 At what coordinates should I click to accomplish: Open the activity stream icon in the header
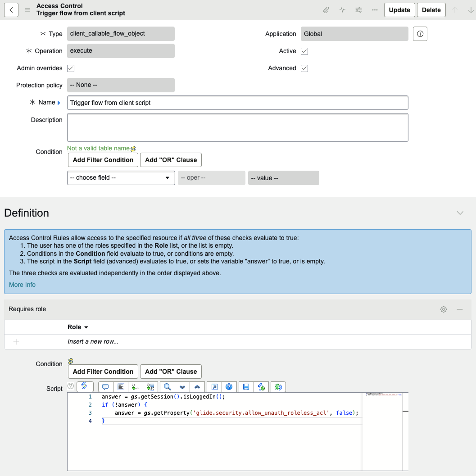342,9
